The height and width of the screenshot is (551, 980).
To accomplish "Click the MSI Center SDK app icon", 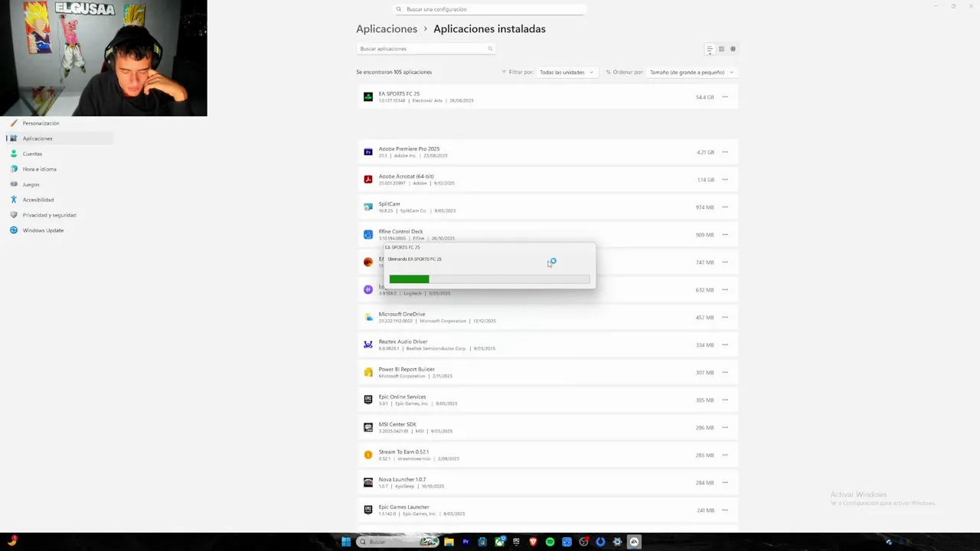I will coord(368,428).
